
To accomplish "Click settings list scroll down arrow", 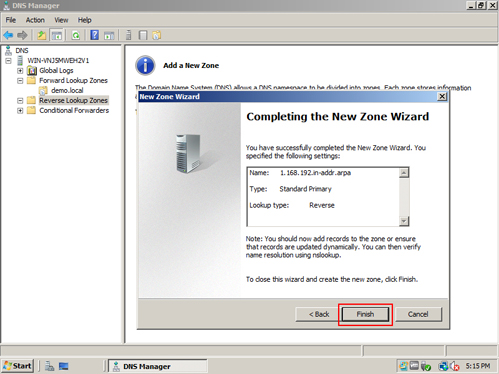I will pyautogui.click(x=404, y=221).
